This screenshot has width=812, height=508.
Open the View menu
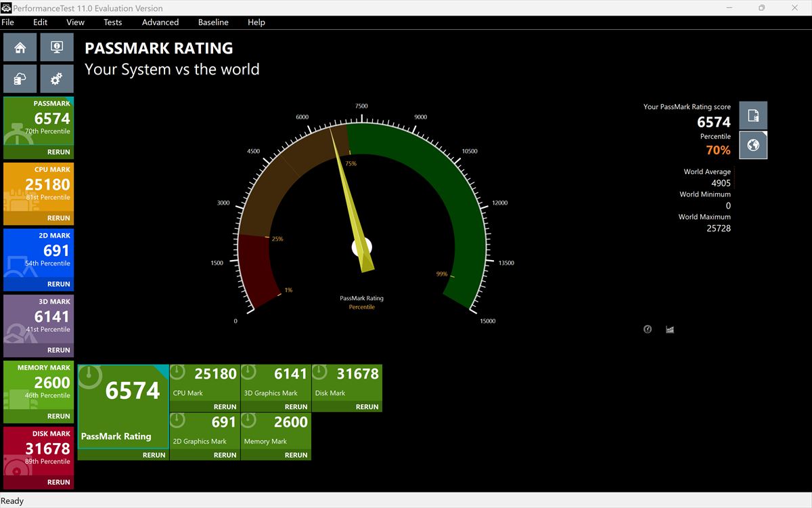pos(75,22)
